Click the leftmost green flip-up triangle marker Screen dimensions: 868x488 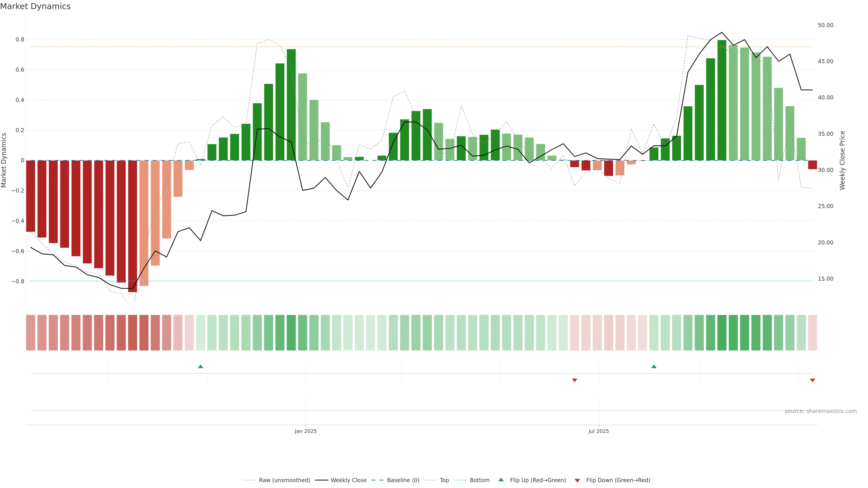(200, 366)
